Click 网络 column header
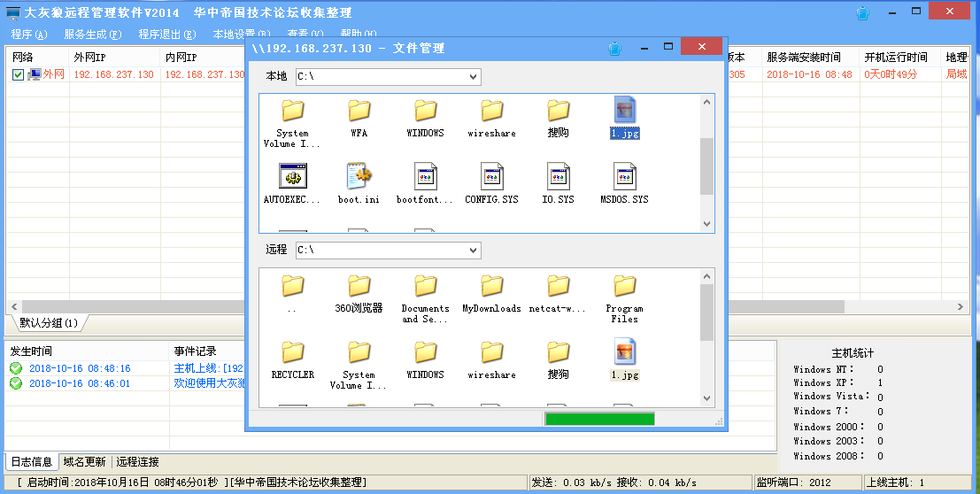This screenshot has height=494, width=980. (37, 57)
